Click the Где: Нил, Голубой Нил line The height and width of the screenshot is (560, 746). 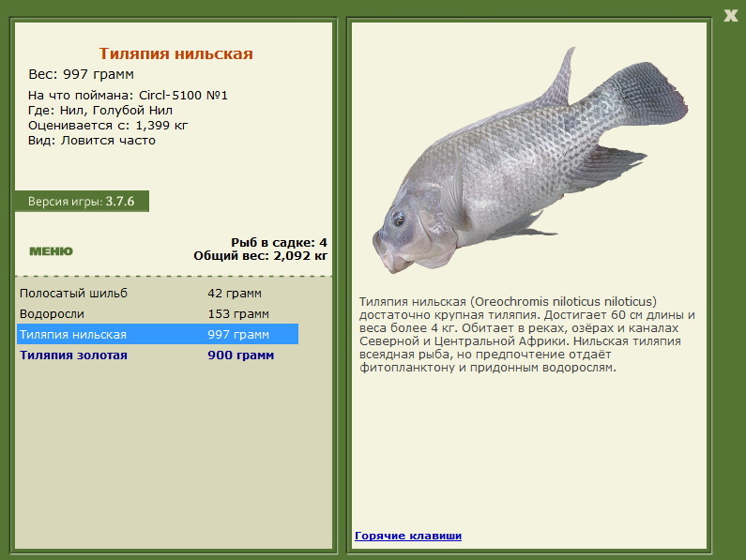100,111
